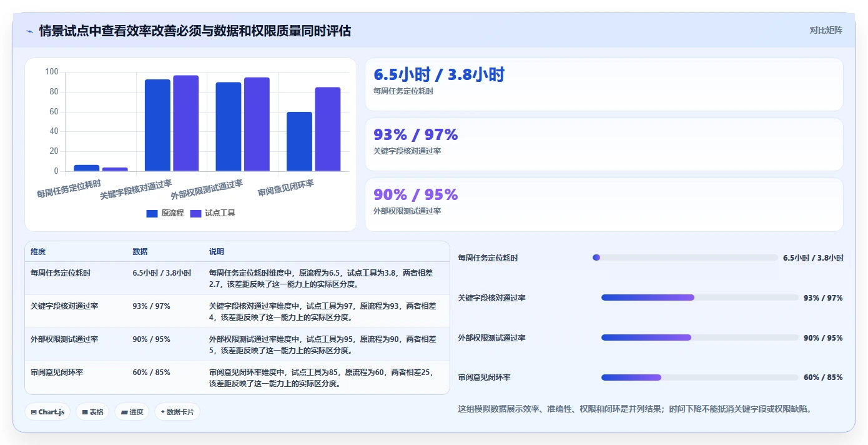Click the 每周任务定位耗时 progress bar
This screenshot has width=868, height=445.
tap(685, 257)
